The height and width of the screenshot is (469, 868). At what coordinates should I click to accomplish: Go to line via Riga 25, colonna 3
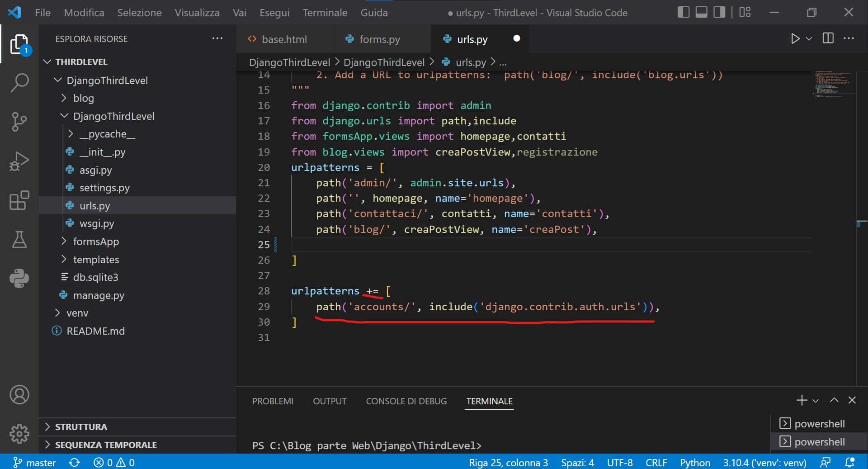508,462
